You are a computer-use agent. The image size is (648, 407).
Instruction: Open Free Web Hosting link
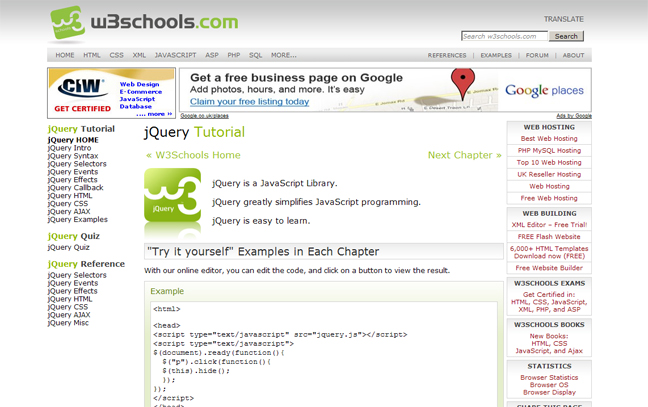point(549,198)
